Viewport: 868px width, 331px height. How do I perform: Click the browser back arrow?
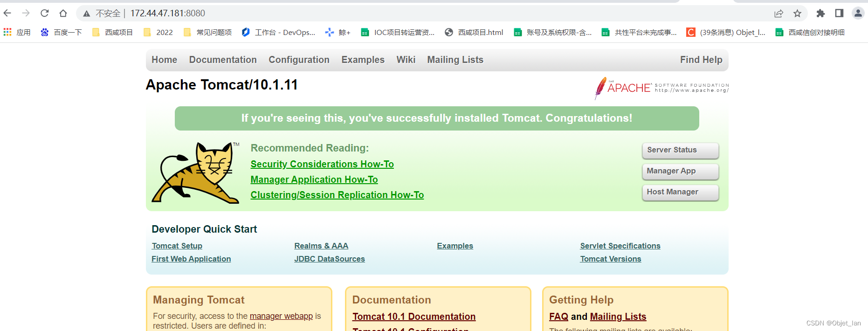[7, 13]
